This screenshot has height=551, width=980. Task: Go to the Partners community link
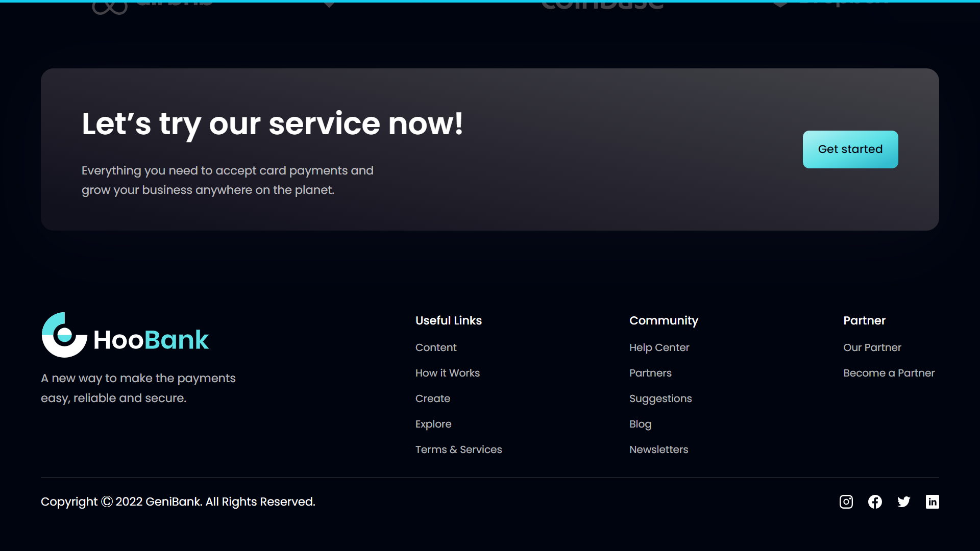(x=650, y=373)
